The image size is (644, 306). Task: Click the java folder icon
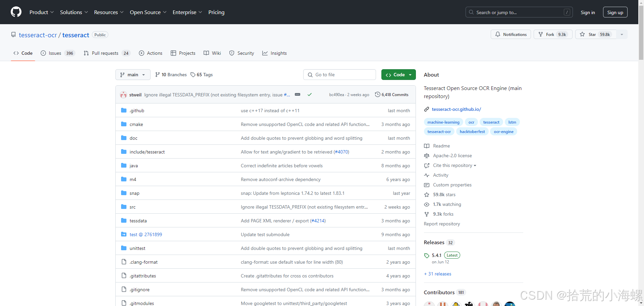pyautogui.click(x=124, y=165)
